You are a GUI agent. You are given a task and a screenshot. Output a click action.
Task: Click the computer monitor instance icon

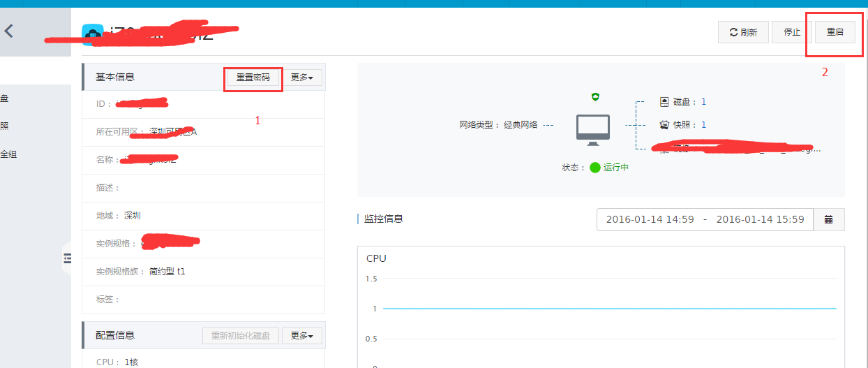coord(593,130)
